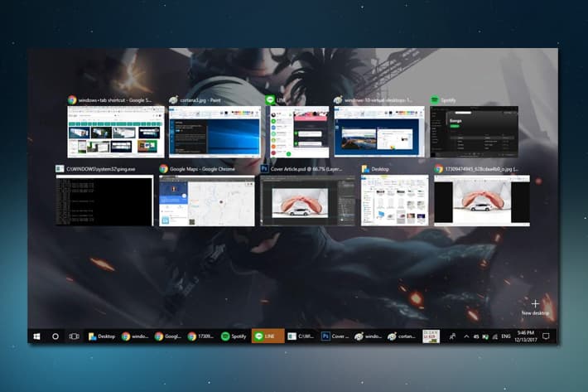Click Spotify icon above the Spotify thumbnail
Screen dimensions: 588x392
pos(434,99)
